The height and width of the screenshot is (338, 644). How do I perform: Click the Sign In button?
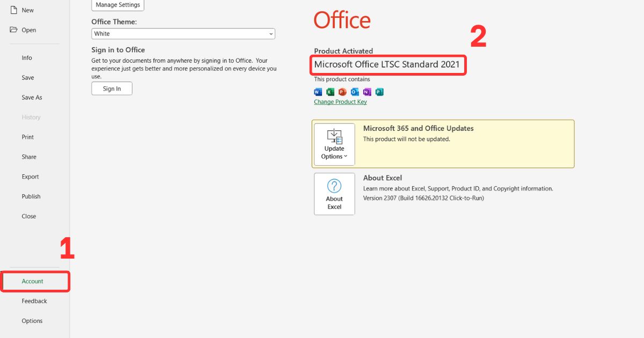coord(112,89)
